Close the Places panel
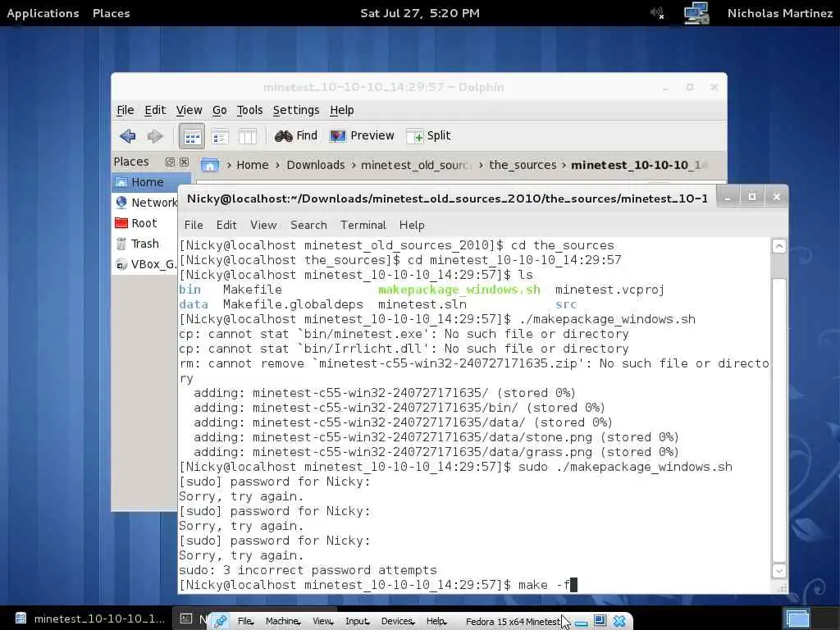The height and width of the screenshot is (630, 840). point(184,162)
